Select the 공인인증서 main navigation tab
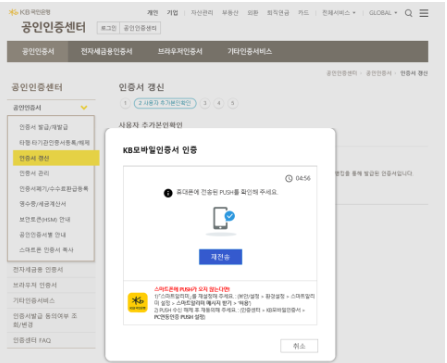Viewport: 447px width, 363px height. point(38,51)
